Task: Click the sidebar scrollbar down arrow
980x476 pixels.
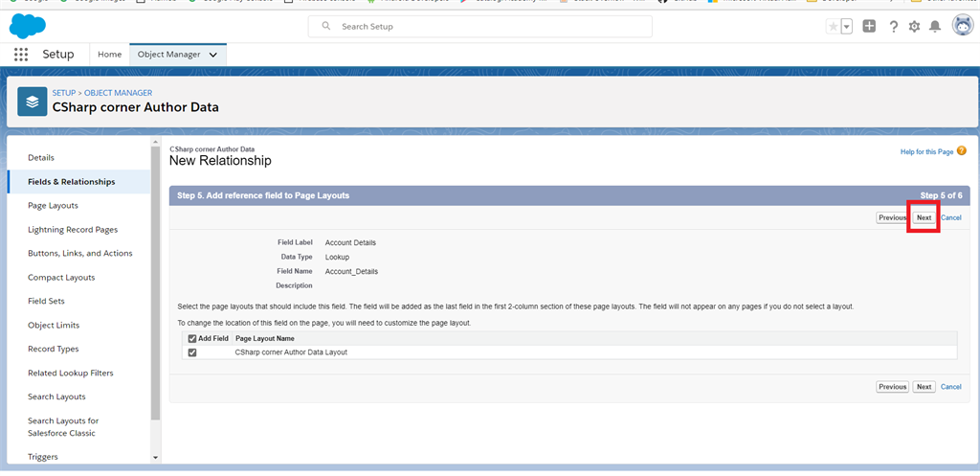Action: click(156, 458)
